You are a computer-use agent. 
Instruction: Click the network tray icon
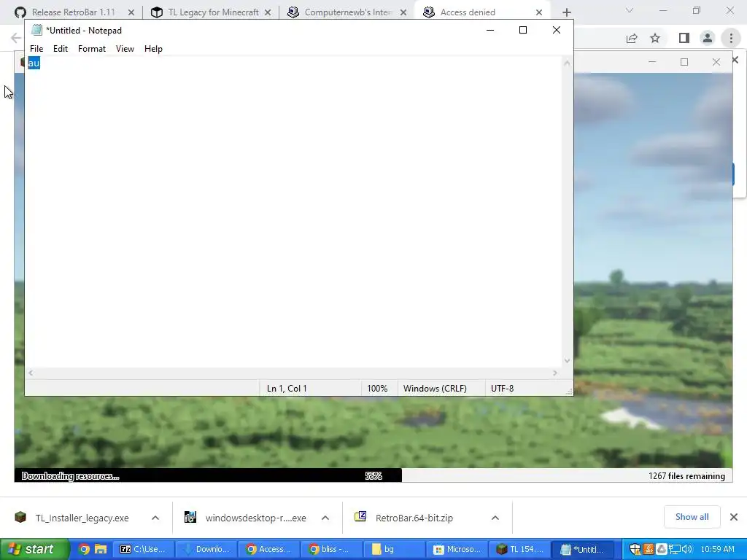click(674, 549)
